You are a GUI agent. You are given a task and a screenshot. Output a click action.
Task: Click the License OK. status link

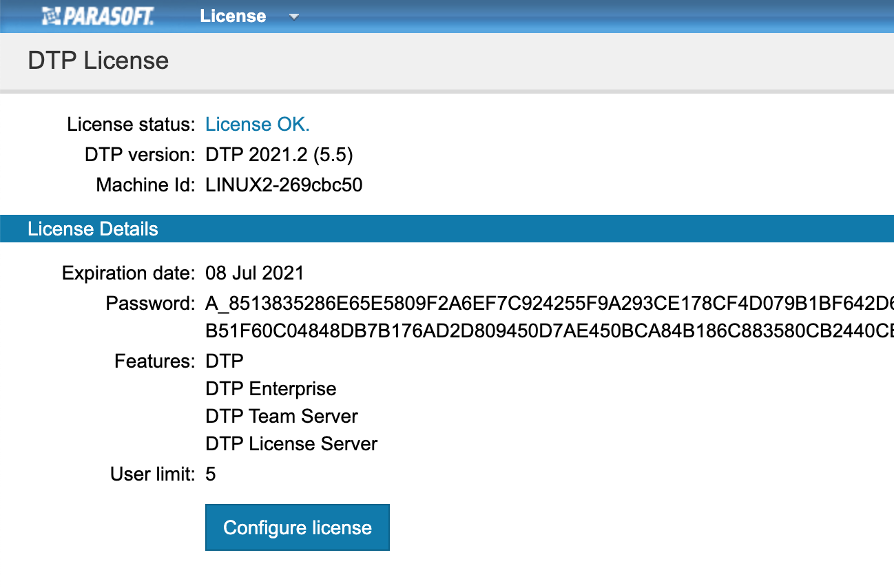click(x=258, y=125)
